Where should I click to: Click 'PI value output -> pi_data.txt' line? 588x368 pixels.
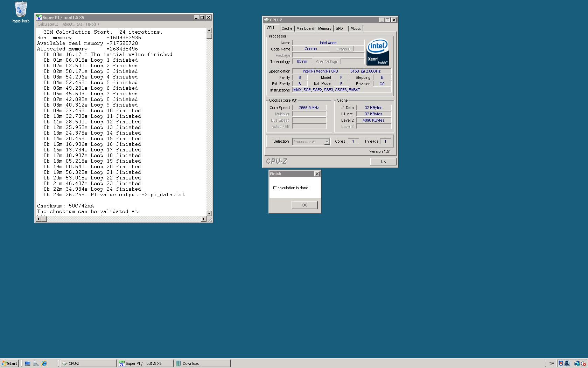point(114,195)
